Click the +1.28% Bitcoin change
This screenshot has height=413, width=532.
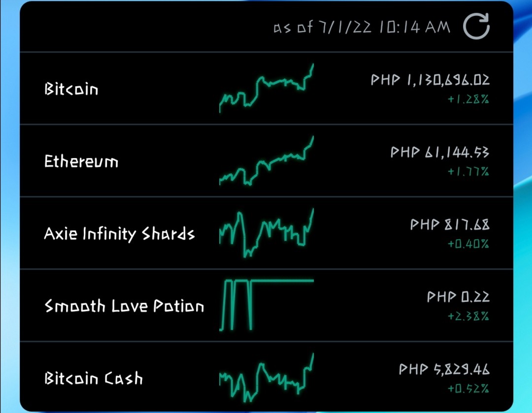[468, 99]
